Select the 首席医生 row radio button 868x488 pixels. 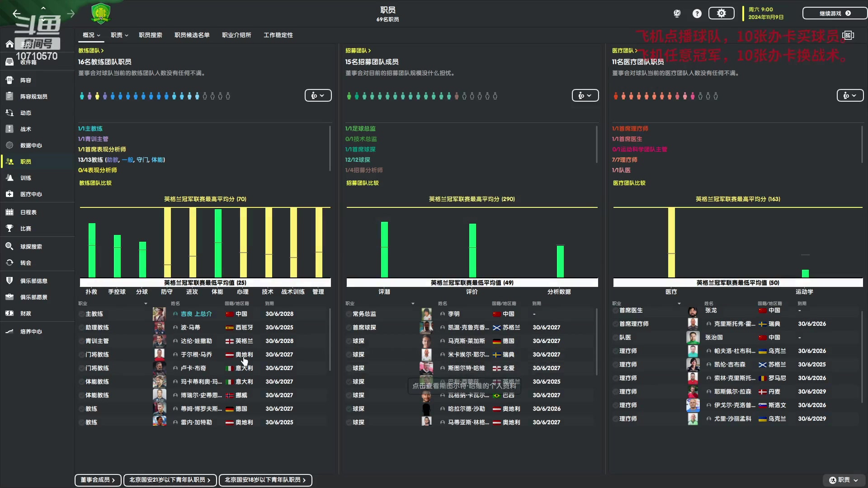[x=615, y=310]
